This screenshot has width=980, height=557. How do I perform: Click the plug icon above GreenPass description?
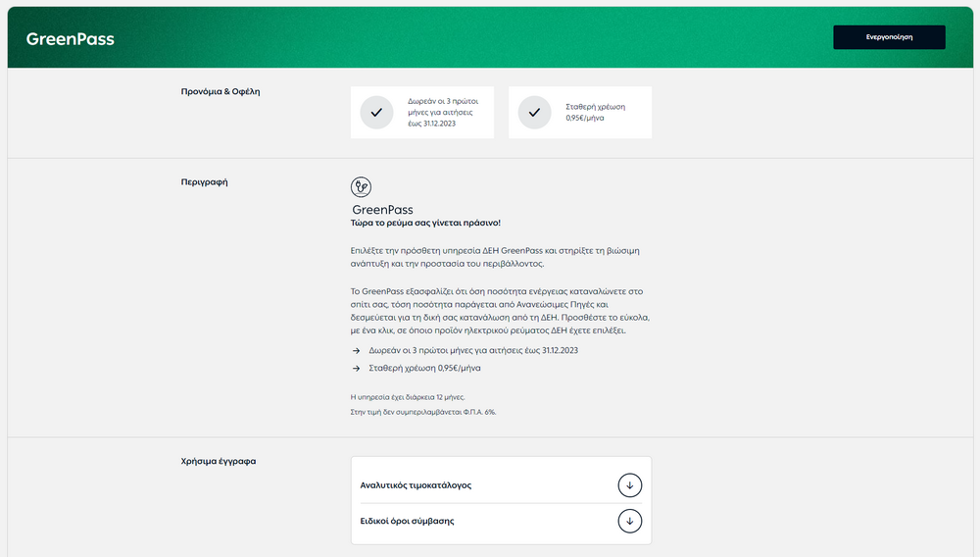pos(361,187)
